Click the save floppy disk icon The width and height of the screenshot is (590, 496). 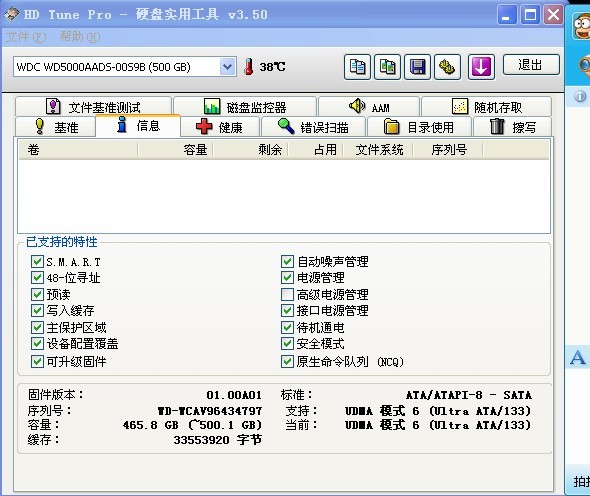point(417,67)
